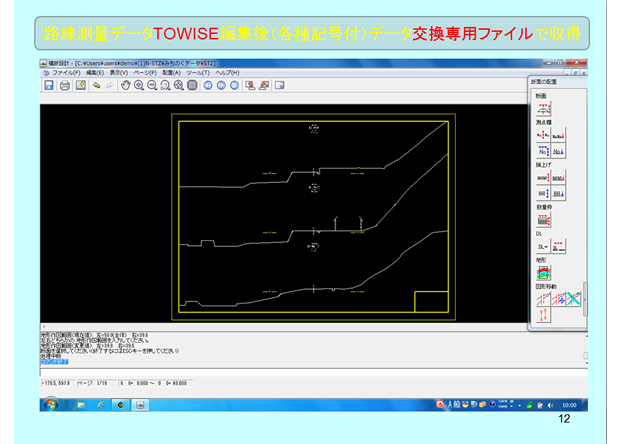Click the blue-dotted No station icon
The width and height of the screenshot is (620, 444).
pyautogui.click(x=543, y=151)
